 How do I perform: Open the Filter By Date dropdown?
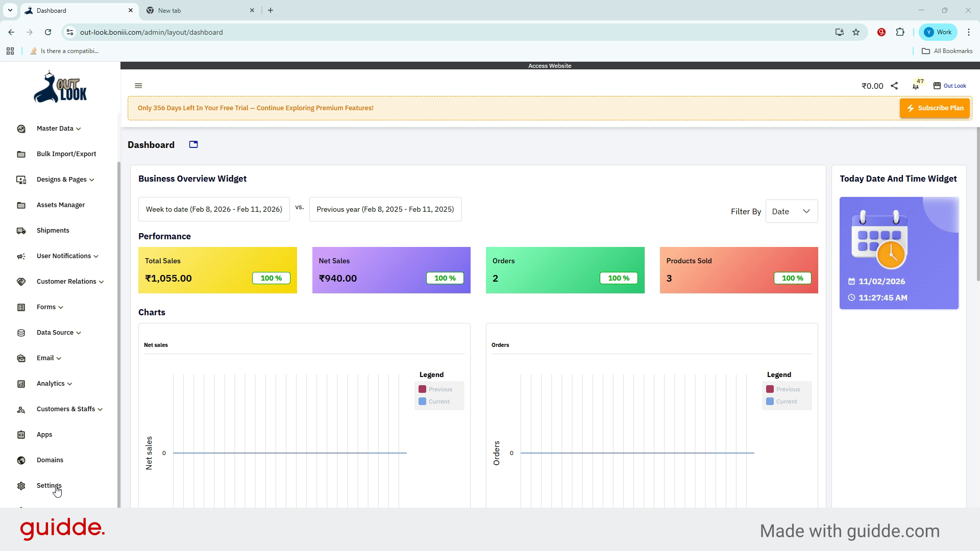pyautogui.click(x=791, y=211)
